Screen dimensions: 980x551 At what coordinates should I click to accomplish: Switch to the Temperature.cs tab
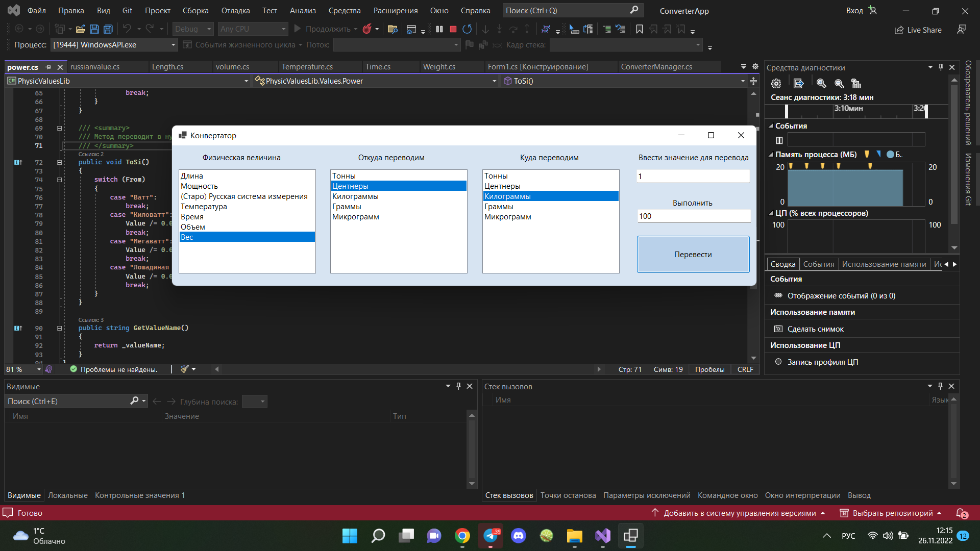click(307, 66)
